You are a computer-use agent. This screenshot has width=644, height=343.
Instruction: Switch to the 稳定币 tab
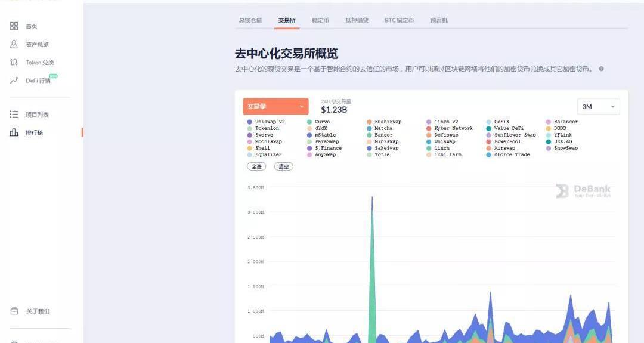coord(320,20)
